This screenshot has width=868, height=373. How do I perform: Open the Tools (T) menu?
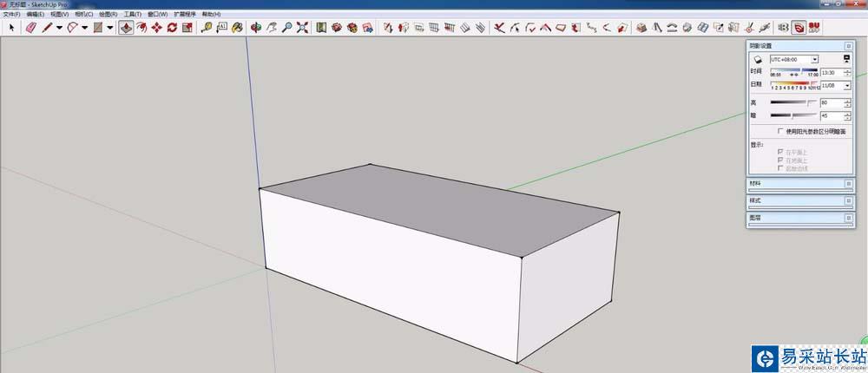tap(133, 14)
